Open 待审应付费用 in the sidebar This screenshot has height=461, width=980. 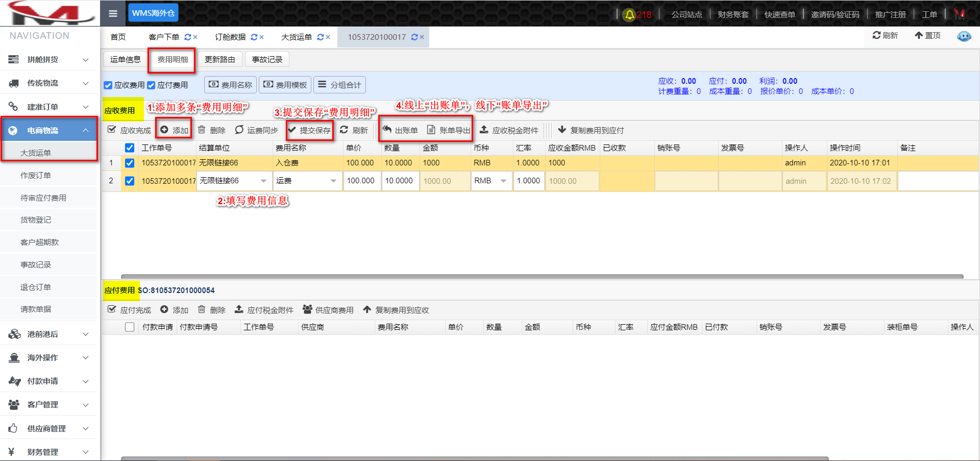click(48, 198)
